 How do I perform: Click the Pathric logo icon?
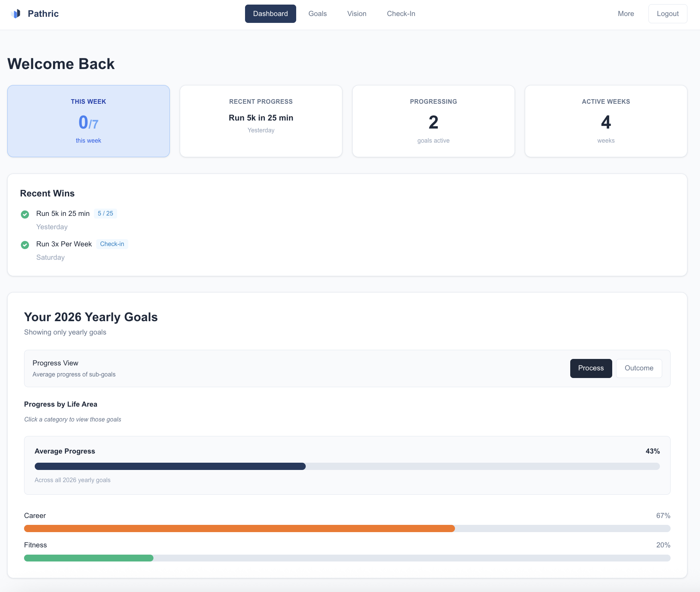pyautogui.click(x=16, y=13)
